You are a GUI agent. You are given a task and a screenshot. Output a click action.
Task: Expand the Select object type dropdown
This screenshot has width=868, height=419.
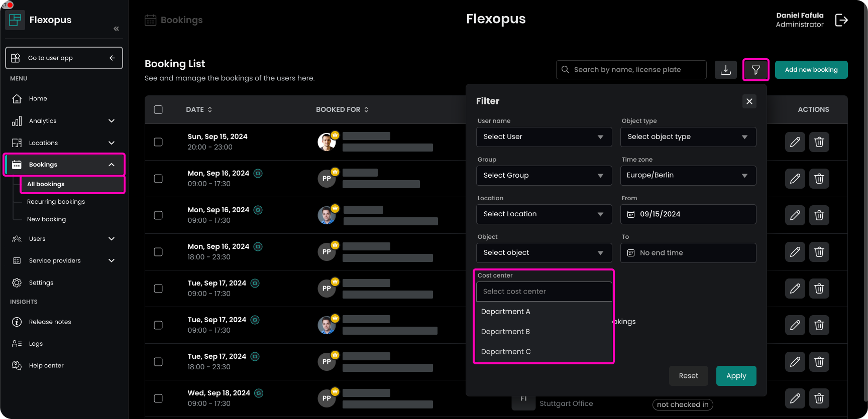tap(688, 137)
